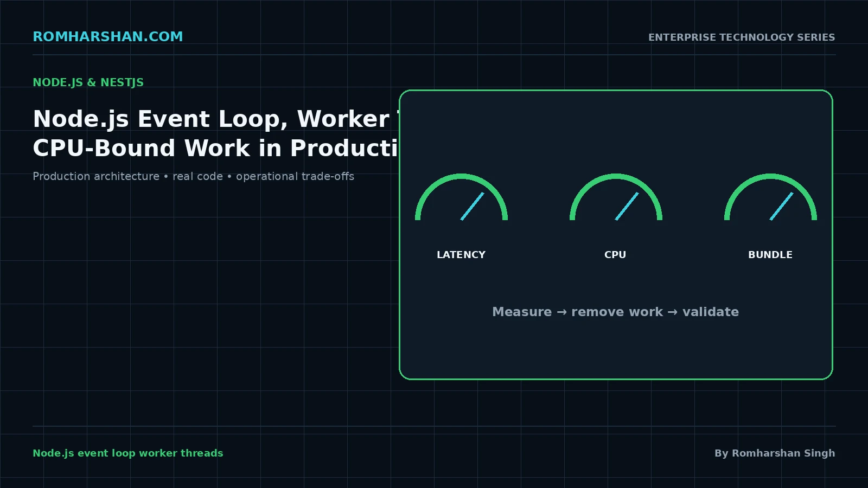Click the Measure → remove work → validate text
868x488 pixels.
click(x=615, y=312)
